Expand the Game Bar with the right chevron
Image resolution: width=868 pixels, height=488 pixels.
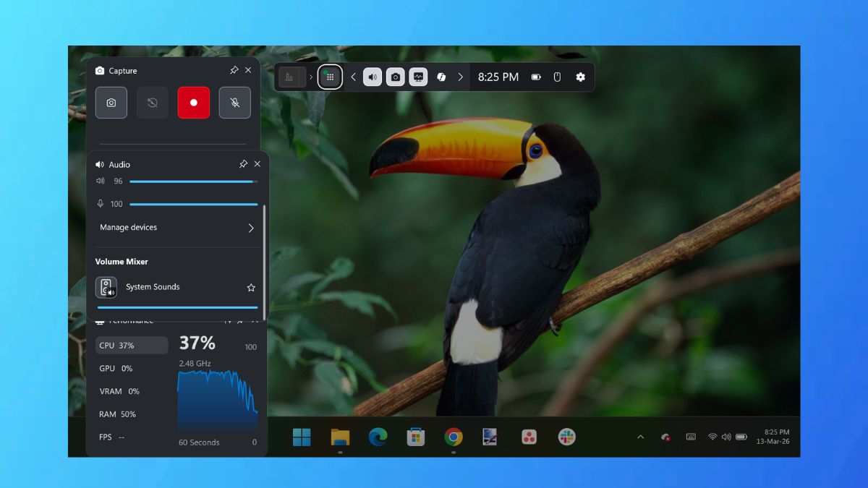click(x=461, y=77)
